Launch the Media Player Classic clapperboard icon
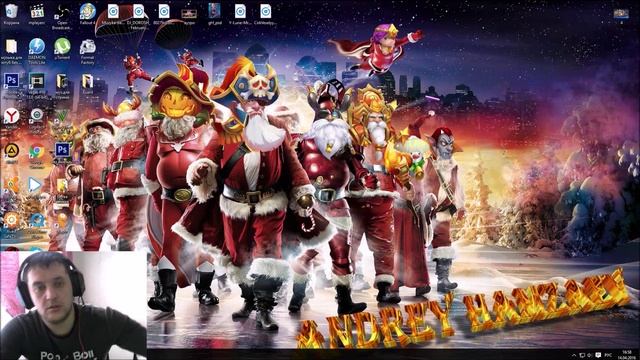640x360 pixels. click(37, 14)
